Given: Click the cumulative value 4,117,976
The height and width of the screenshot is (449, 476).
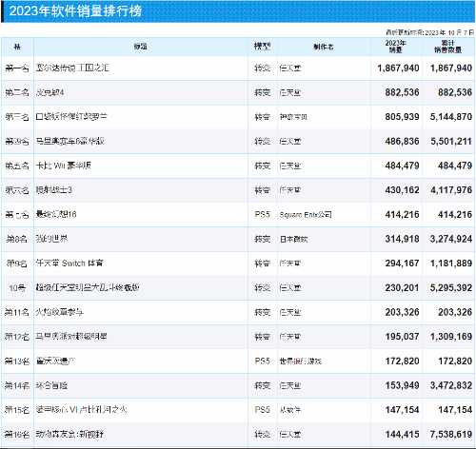Looking at the screenshot, I should tap(451, 190).
